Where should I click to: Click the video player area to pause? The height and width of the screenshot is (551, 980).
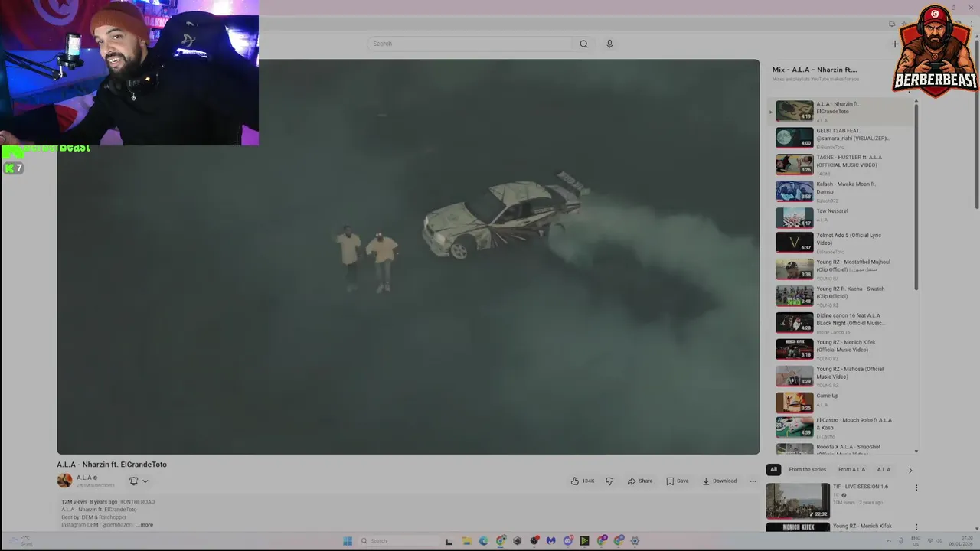point(408,256)
